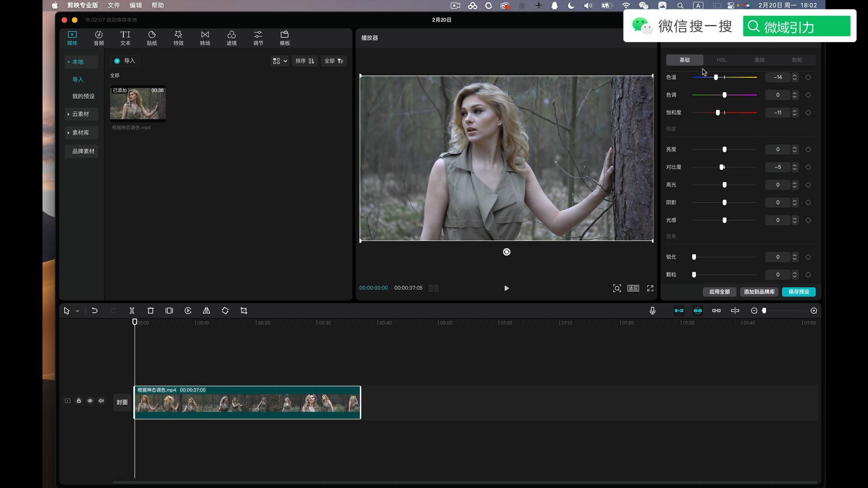Open the view mode dropdown
The height and width of the screenshot is (488, 868).
(279, 61)
